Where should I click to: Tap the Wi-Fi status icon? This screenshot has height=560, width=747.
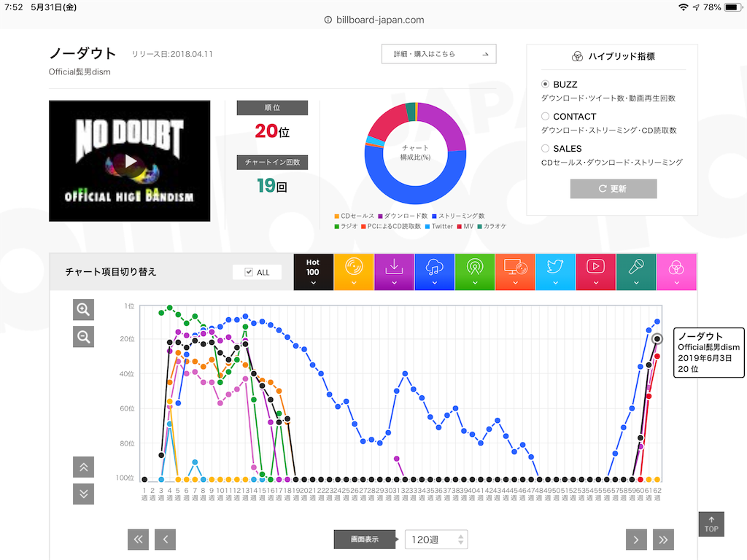(683, 7)
